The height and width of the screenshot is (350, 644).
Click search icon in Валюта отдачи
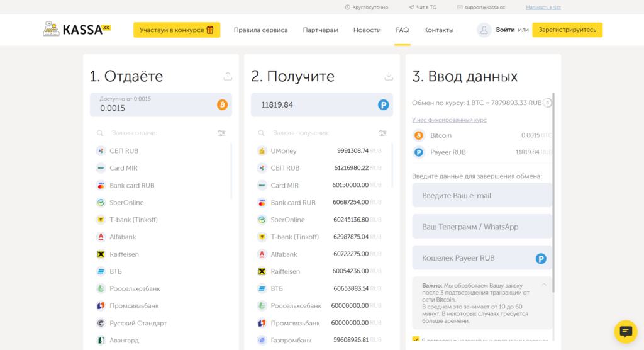click(100, 133)
